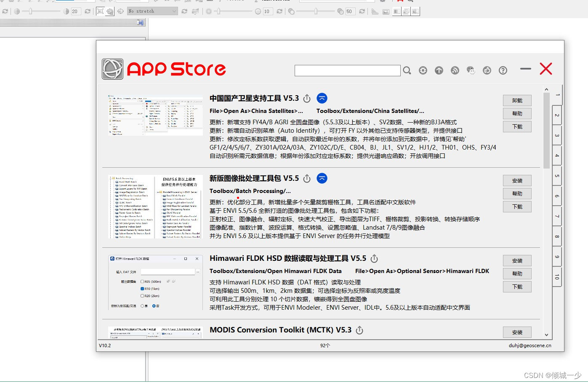Switch to page tab 8
Screen dimensions: 588x383
[557, 236]
